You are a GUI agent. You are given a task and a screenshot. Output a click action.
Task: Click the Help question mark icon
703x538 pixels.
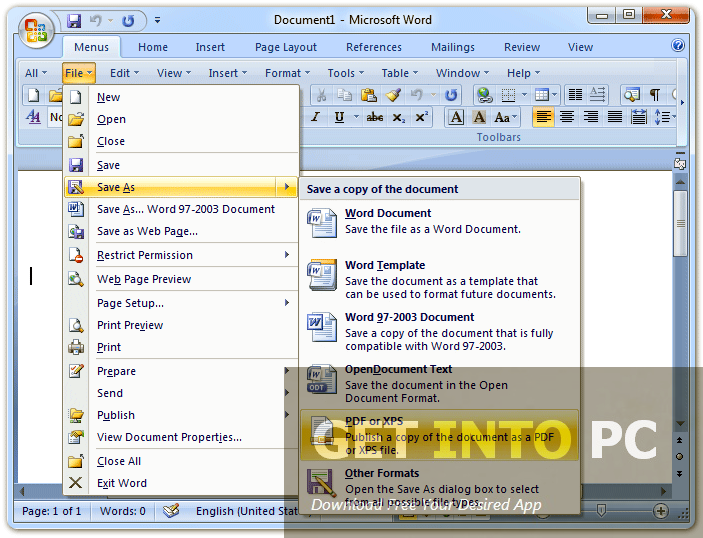[678, 45]
